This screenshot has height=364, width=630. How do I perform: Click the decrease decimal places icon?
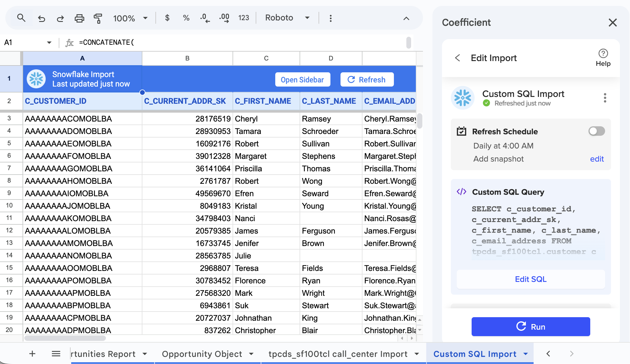205,18
